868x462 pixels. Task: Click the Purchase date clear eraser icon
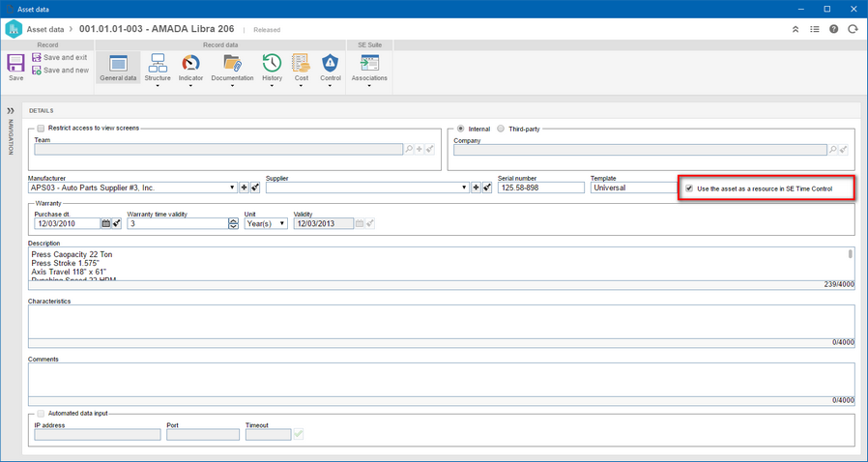[116, 223]
